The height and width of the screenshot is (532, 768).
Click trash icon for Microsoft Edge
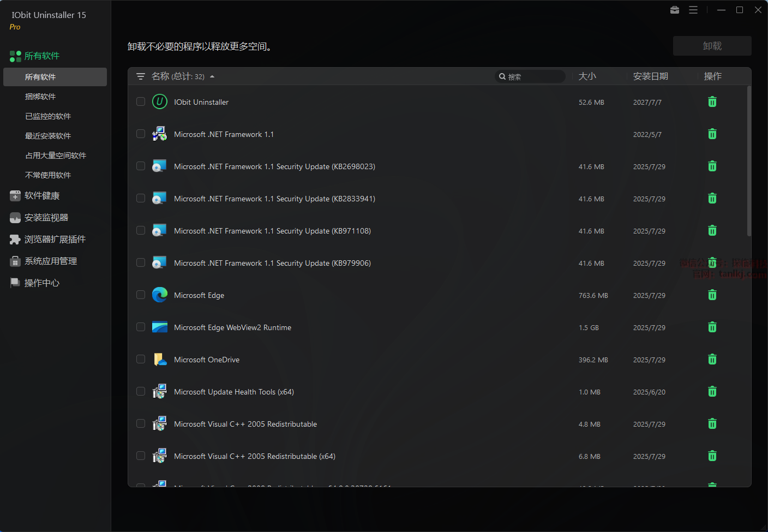tap(712, 295)
